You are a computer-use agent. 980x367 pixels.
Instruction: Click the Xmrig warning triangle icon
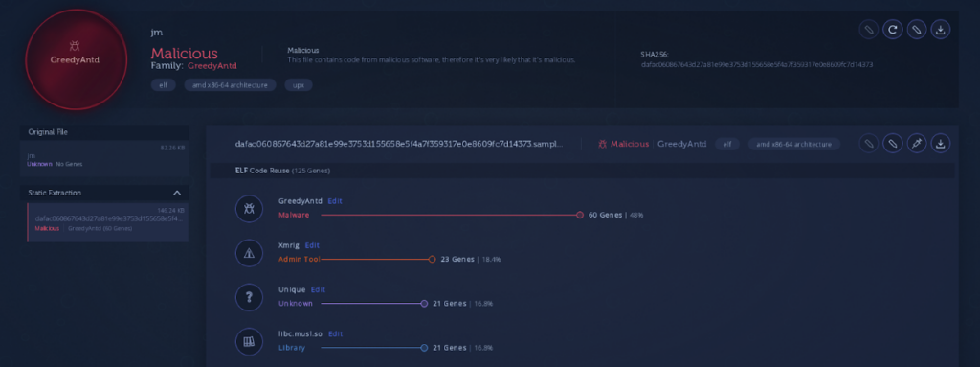click(249, 253)
